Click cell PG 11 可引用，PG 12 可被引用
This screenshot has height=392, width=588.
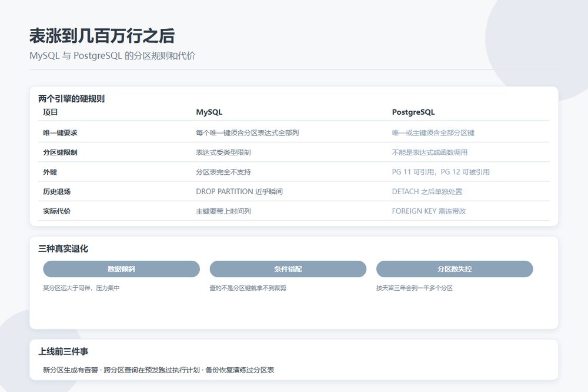(x=440, y=172)
